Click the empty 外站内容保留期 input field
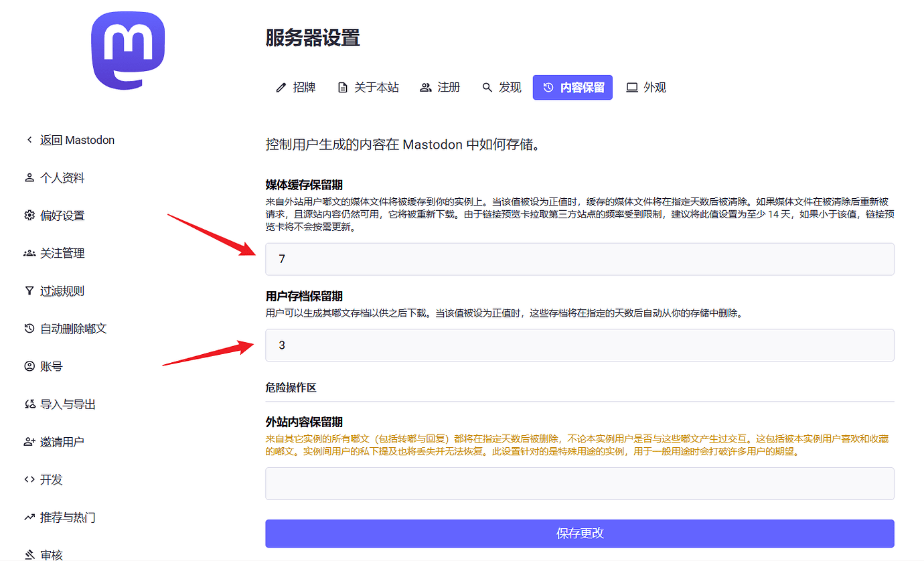The width and height of the screenshot is (924, 561). [579, 483]
